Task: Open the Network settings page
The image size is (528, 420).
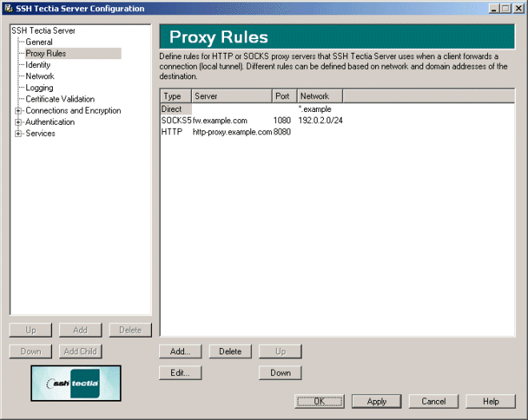Action: pos(40,76)
